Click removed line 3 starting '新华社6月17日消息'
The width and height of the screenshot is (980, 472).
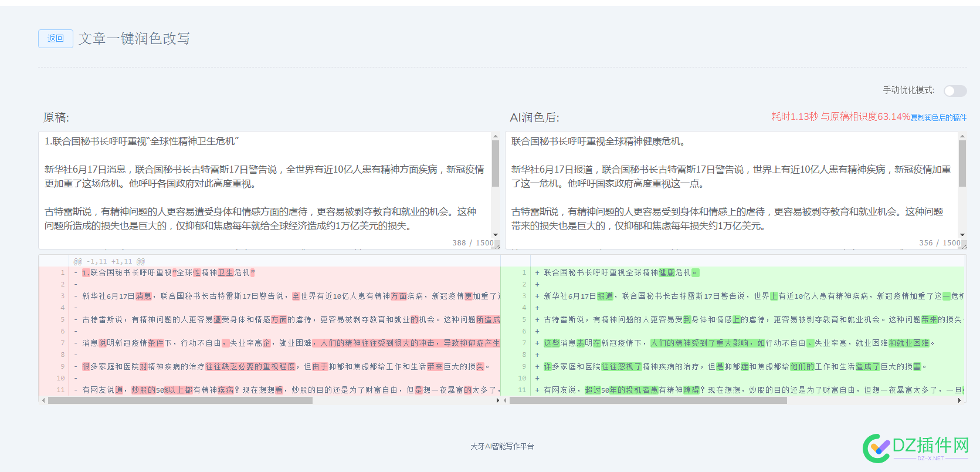click(270, 296)
